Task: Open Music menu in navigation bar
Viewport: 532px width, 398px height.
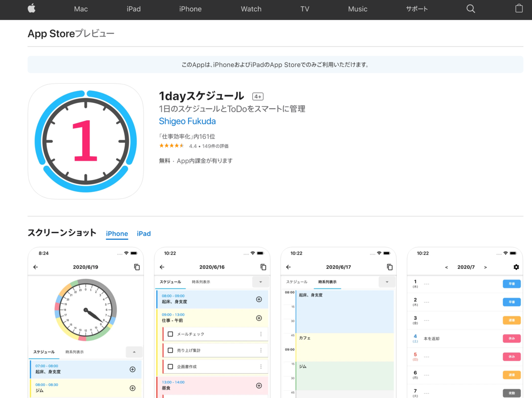Action: point(357,9)
